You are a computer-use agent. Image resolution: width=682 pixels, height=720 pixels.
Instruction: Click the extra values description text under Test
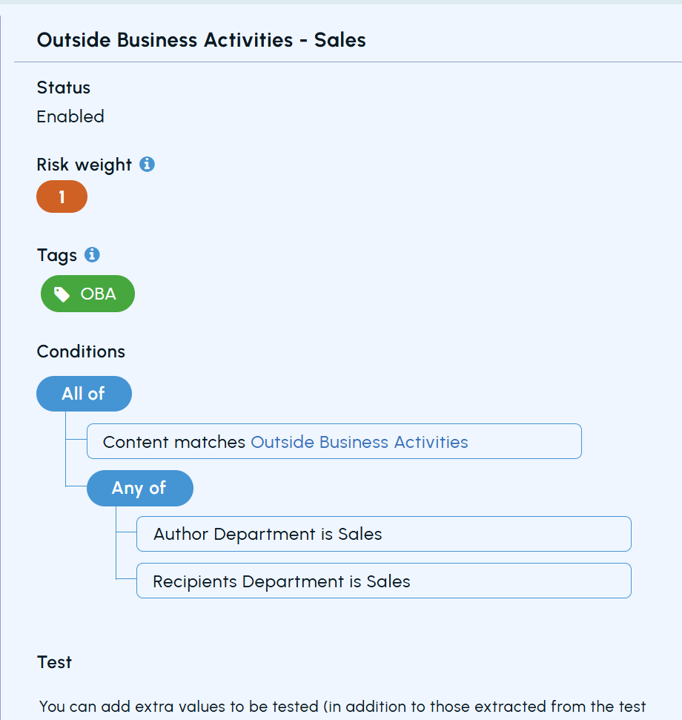click(342, 707)
